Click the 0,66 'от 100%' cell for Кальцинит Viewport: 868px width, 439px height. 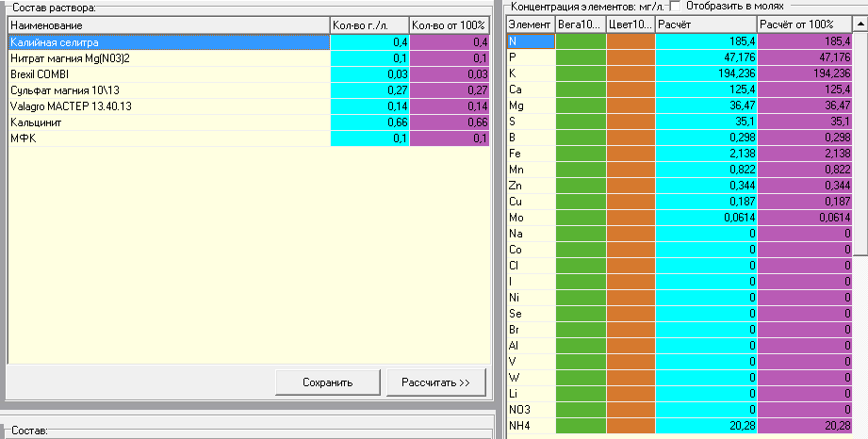click(x=450, y=122)
